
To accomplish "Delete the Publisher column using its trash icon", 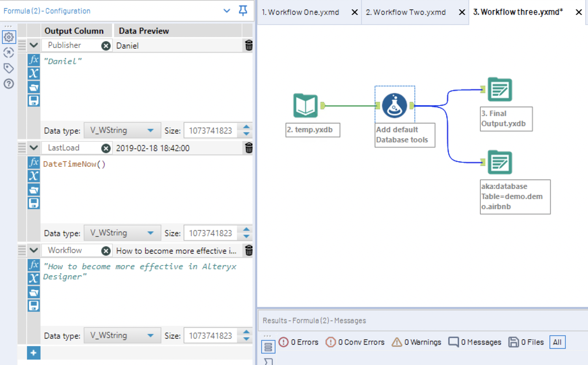I will point(249,45).
